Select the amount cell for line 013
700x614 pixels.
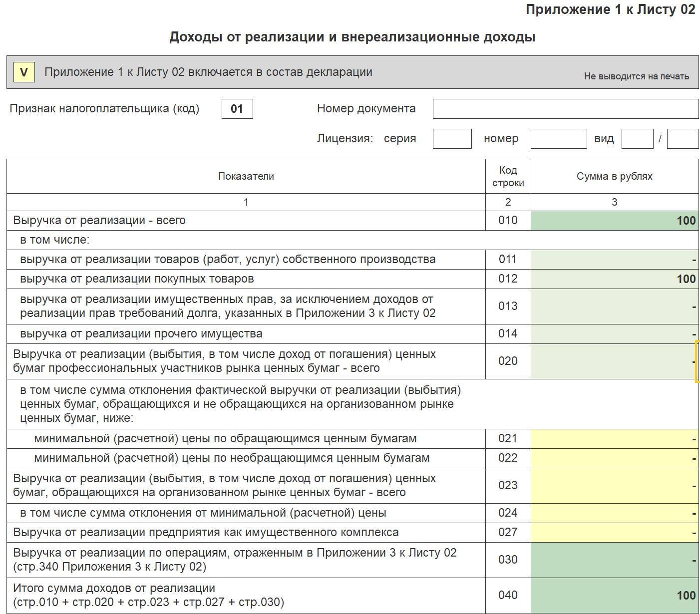pos(615,307)
